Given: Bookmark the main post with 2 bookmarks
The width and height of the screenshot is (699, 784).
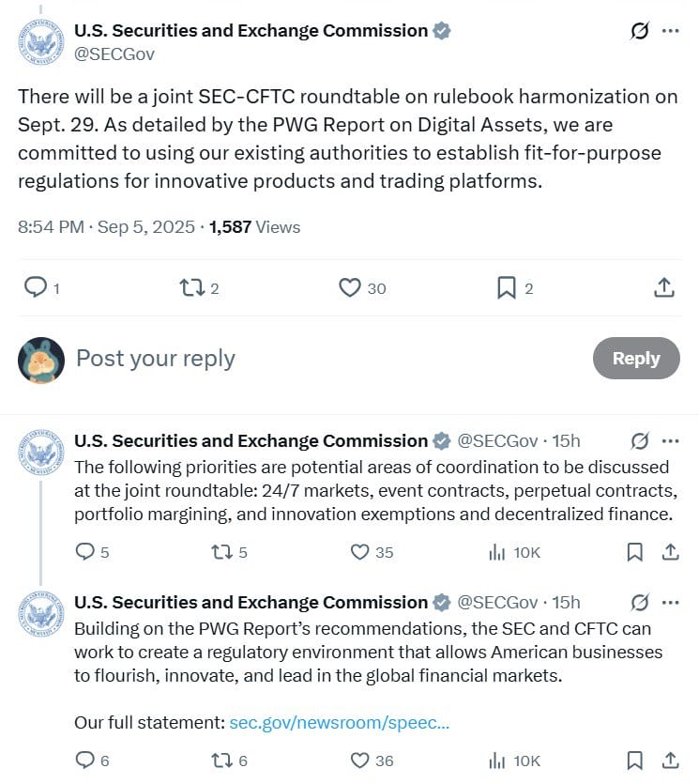Looking at the screenshot, I should tap(506, 287).
